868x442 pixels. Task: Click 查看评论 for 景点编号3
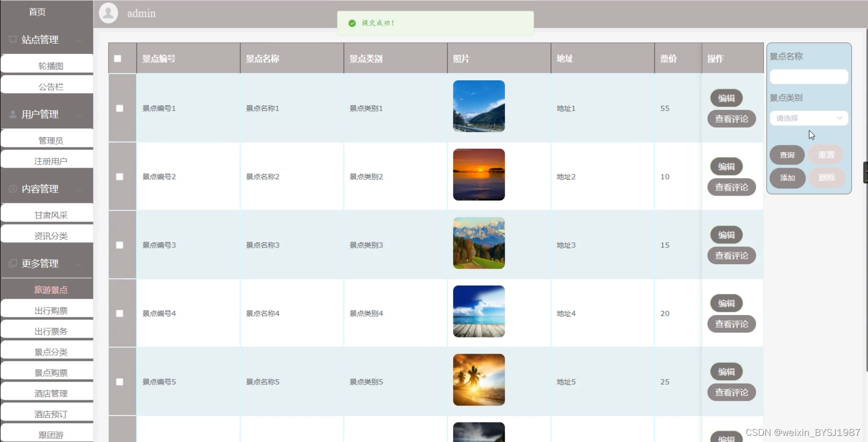[x=731, y=256]
